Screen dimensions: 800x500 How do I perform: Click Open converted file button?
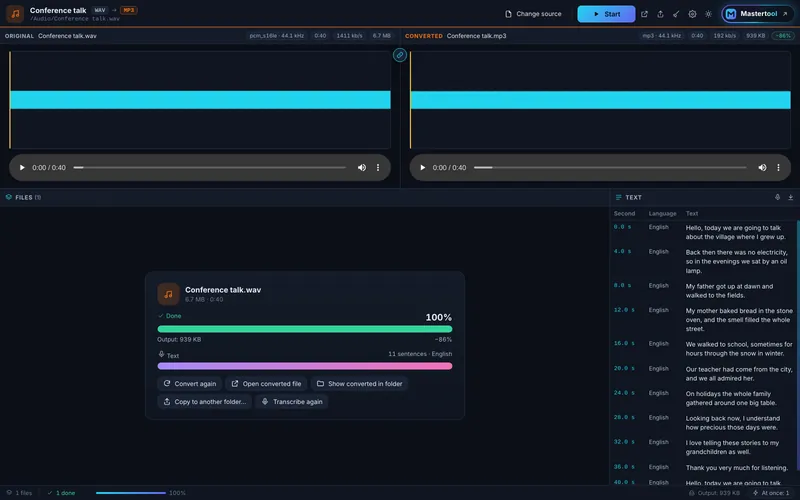(266, 384)
